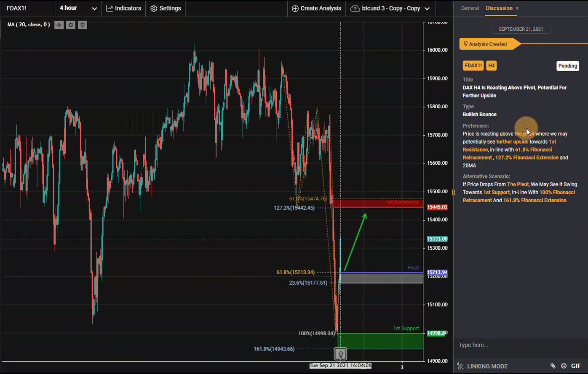Click the 15333.00 current price label
Image resolution: width=588 pixels, height=374 pixels.
pos(437,239)
